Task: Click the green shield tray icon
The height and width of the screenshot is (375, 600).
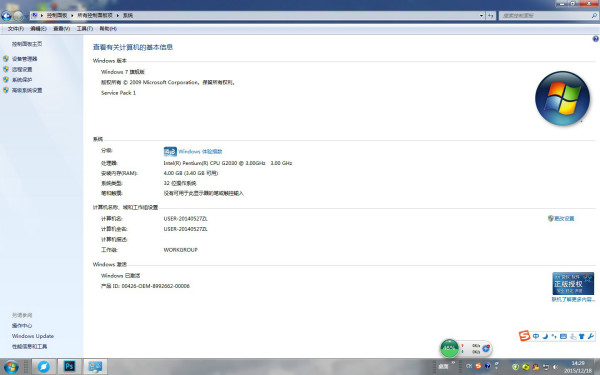Action: (515, 367)
